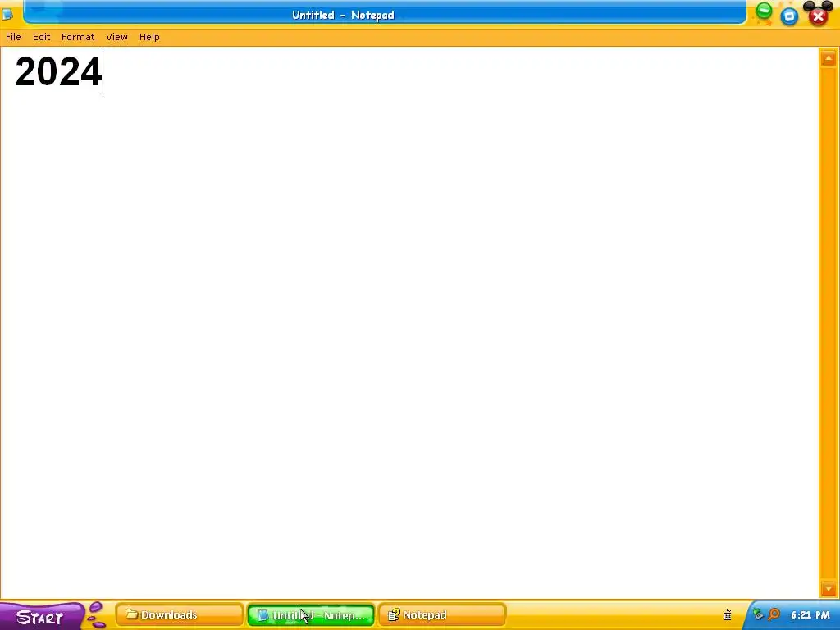The image size is (840, 630).
Task: Minimize Notepad with the green button
Action: coord(764,11)
